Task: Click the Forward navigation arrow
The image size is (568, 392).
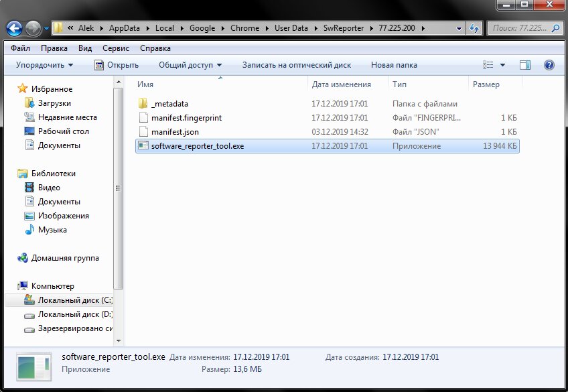Action: (x=33, y=28)
